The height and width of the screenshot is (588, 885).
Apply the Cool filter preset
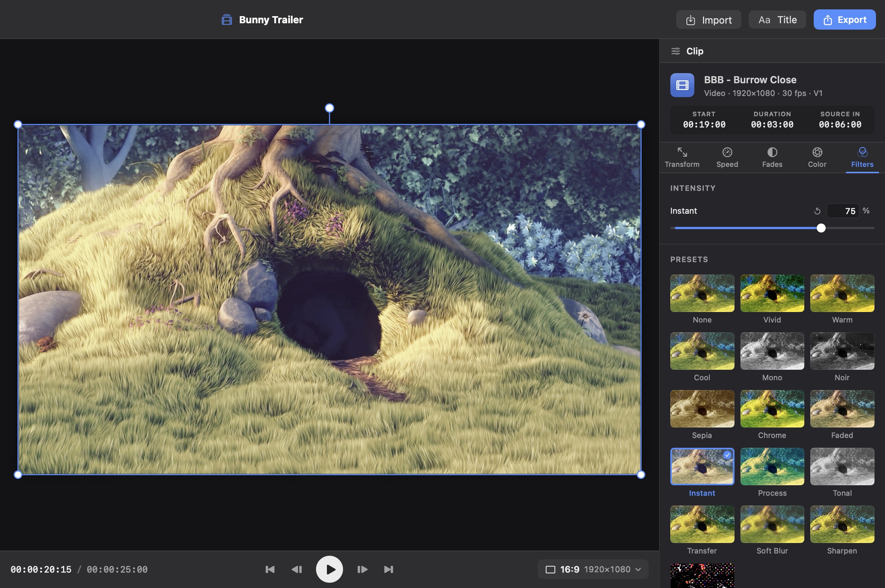(702, 351)
